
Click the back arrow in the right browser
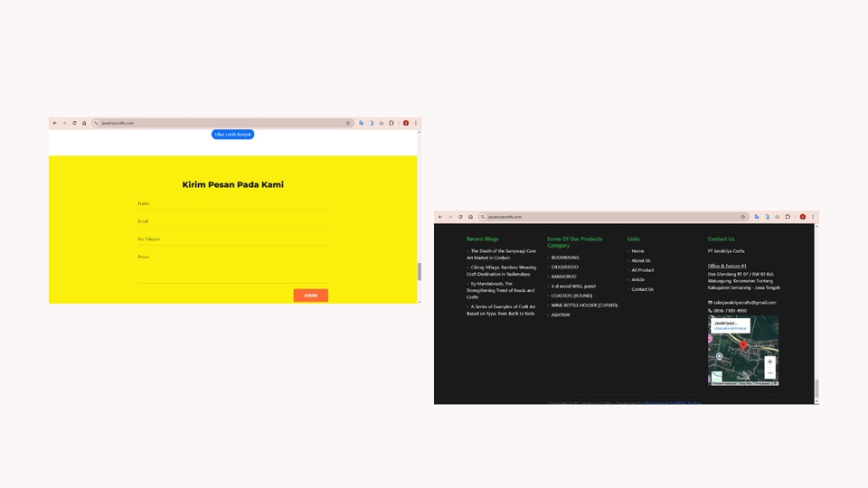pyautogui.click(x=440, y=217)
